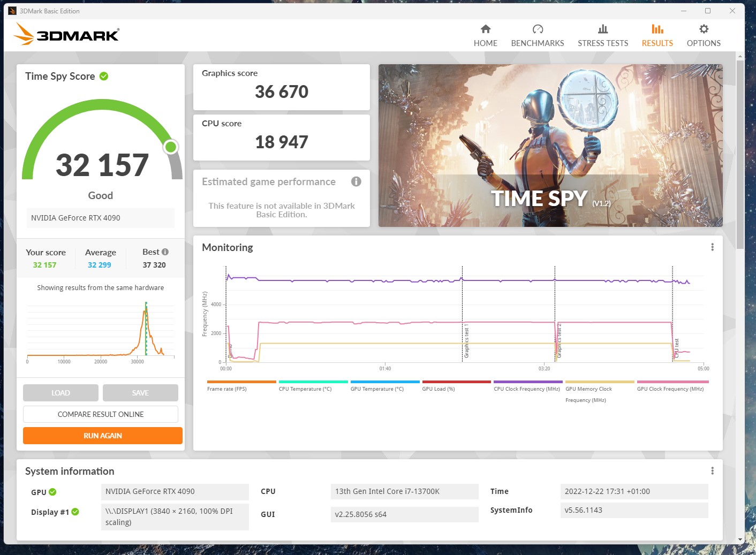This screenshot has width=756, height=555.
Task: Click green check icon beside GPU
Action: (52, 492)
